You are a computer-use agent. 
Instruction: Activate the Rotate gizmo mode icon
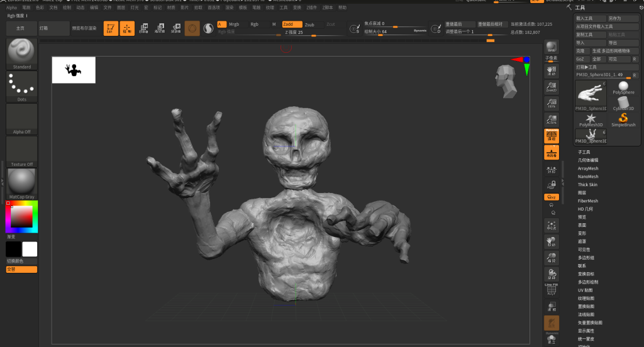[x=175, y=28]
